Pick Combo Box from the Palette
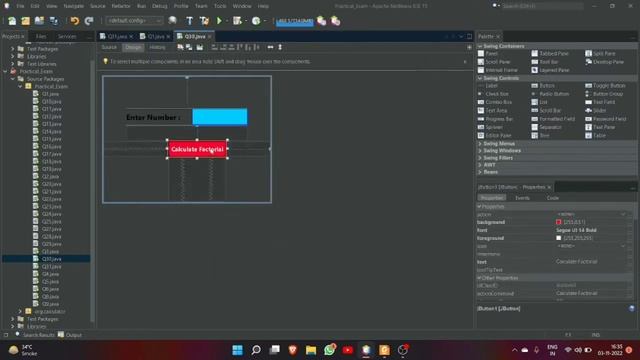640x360 pixels. click(495, 102)
